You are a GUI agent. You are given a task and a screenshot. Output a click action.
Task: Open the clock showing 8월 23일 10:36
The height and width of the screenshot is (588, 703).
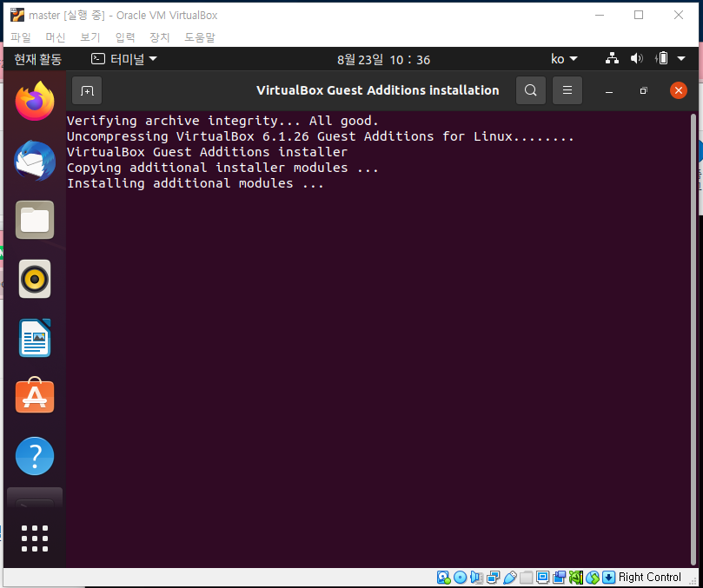(x=384, y=60)
